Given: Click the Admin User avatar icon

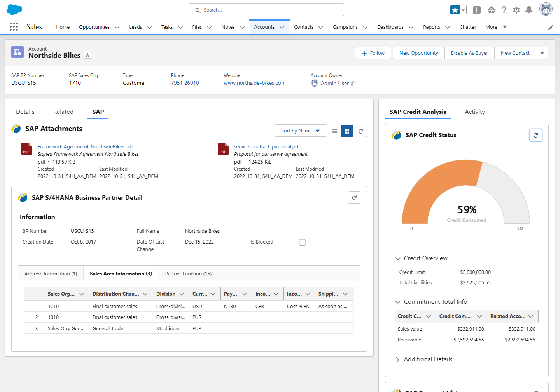Looking at the screenshot, I should 315,83.
